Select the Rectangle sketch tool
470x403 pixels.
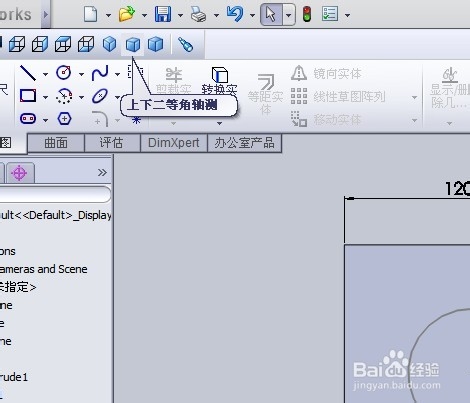[x=28, y=96]
